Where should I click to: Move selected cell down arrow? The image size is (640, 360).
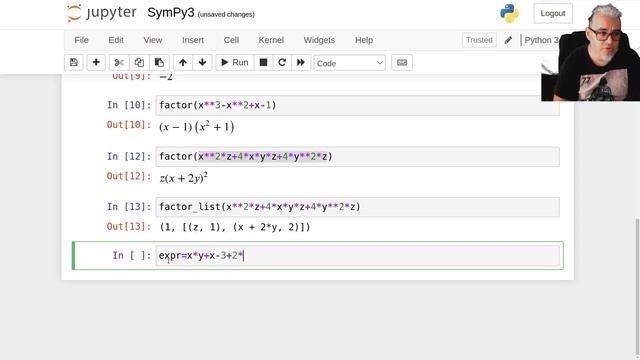coord(202,62)
